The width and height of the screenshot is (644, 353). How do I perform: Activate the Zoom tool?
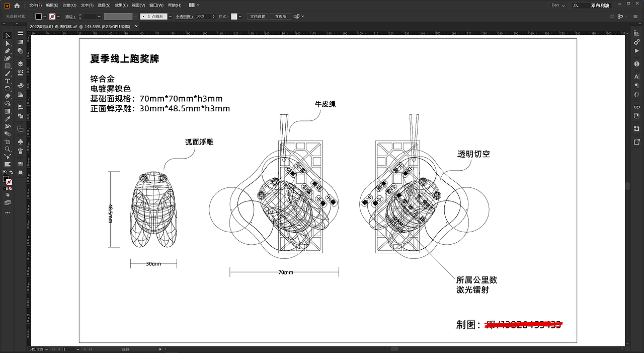tap(7, 149)
